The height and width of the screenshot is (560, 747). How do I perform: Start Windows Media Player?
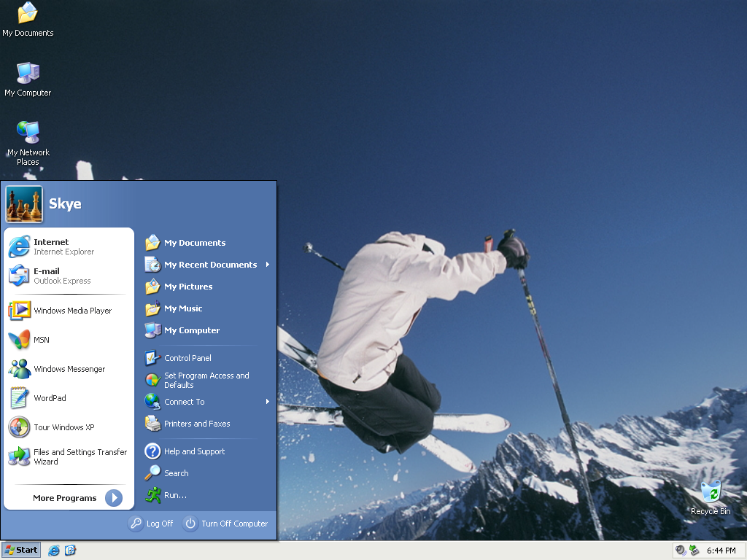click(66, 310)
